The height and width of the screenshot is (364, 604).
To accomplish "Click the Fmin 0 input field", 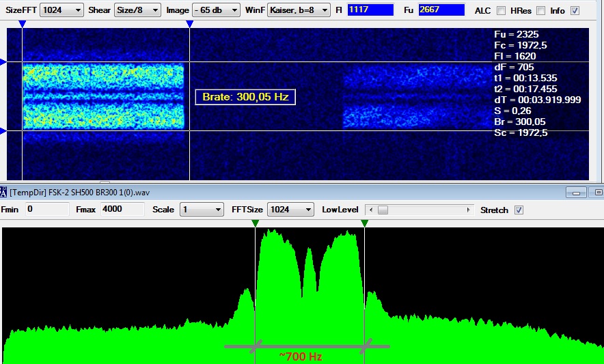I will click(47, 209).
